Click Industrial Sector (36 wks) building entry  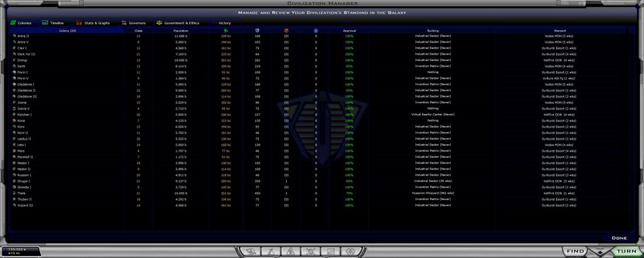click(433, 181)
